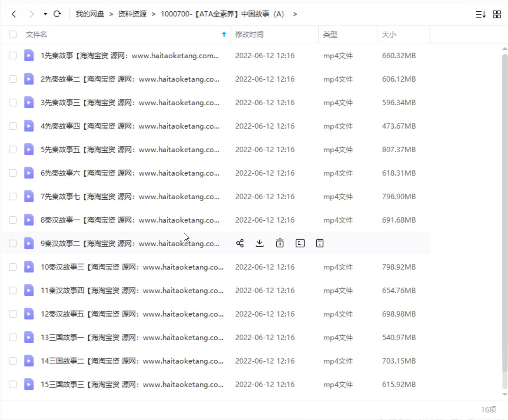The width and height of the screenshot is (508, 420).
Task: Click video icon of 11秦汉故事四
Action: click(29, 290)
